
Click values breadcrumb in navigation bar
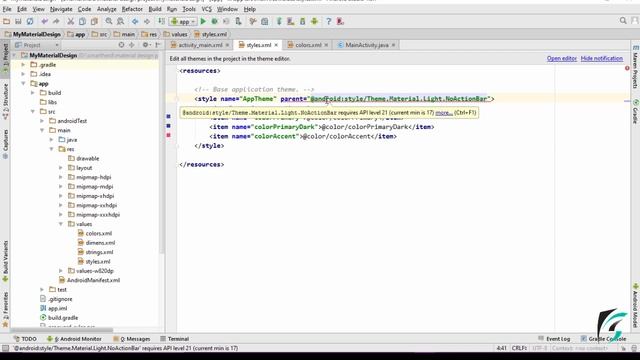[176, 34]
